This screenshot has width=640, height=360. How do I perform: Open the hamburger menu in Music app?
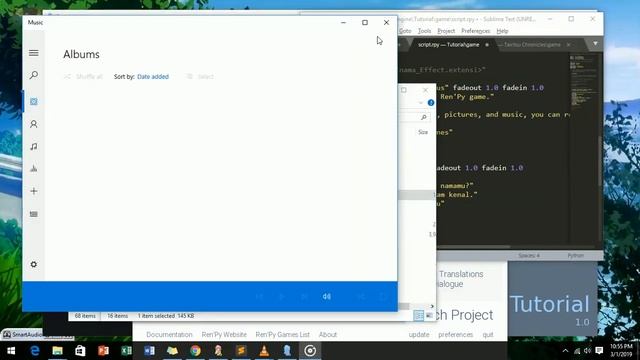[x=34, y=53]
